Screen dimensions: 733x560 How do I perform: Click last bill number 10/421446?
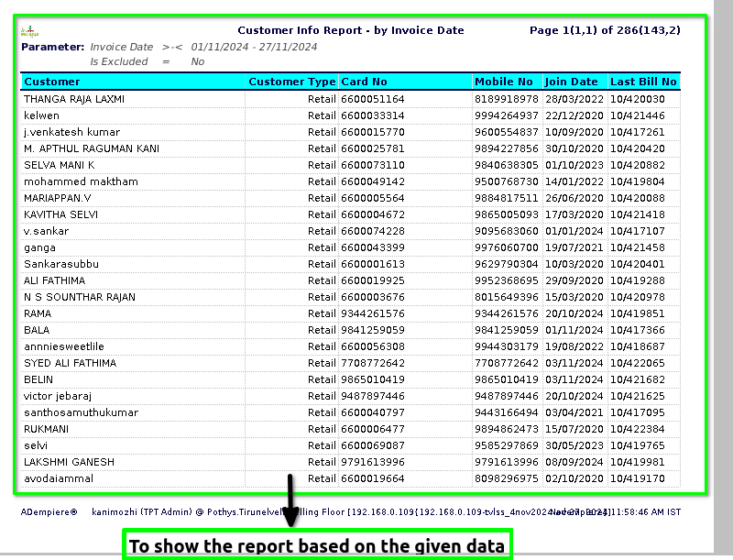[x=638, y=115]
